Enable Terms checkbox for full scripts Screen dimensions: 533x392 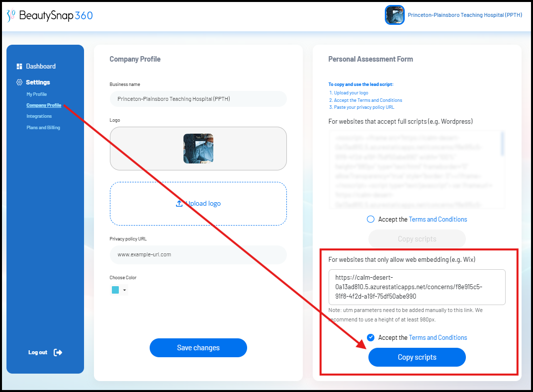(x=370, y=219)
